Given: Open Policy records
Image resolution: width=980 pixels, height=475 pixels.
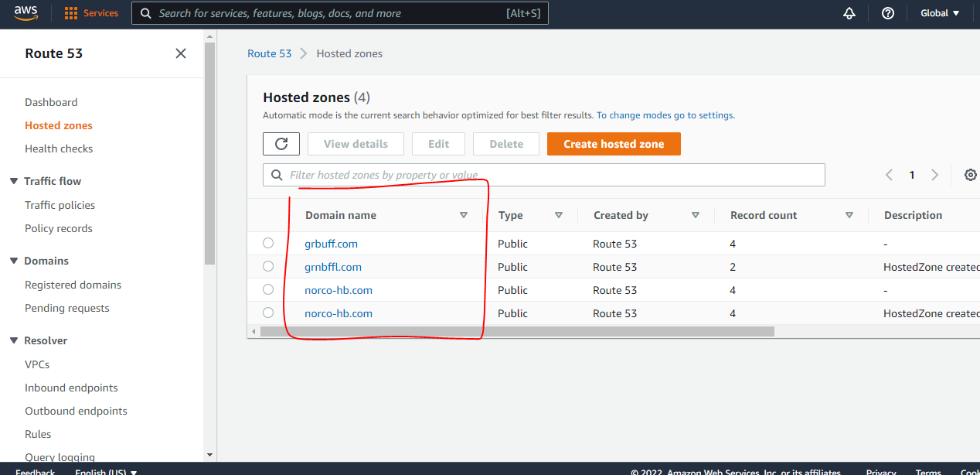Looking at the screenshot, I should pyautogui.click(x=59, y=228).
